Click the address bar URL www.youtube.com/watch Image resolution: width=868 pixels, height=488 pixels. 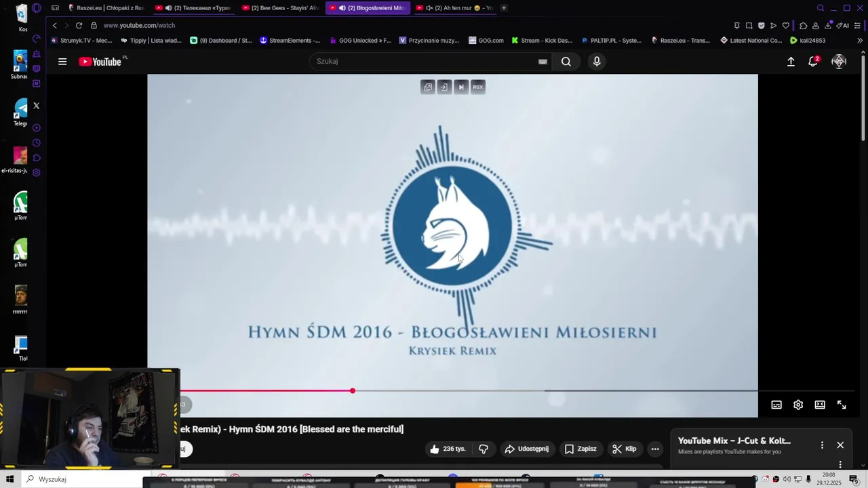click(139, 25)
